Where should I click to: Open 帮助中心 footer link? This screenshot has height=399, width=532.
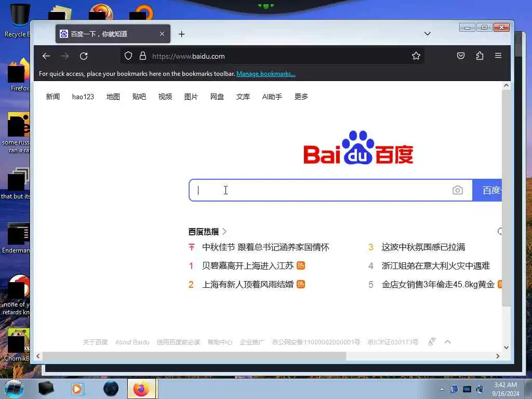click(x=220, y=342)
